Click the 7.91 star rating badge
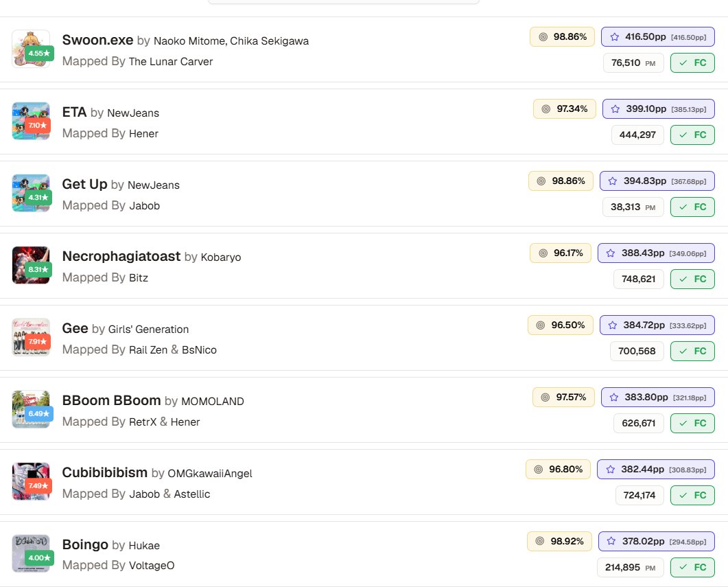 38,342
